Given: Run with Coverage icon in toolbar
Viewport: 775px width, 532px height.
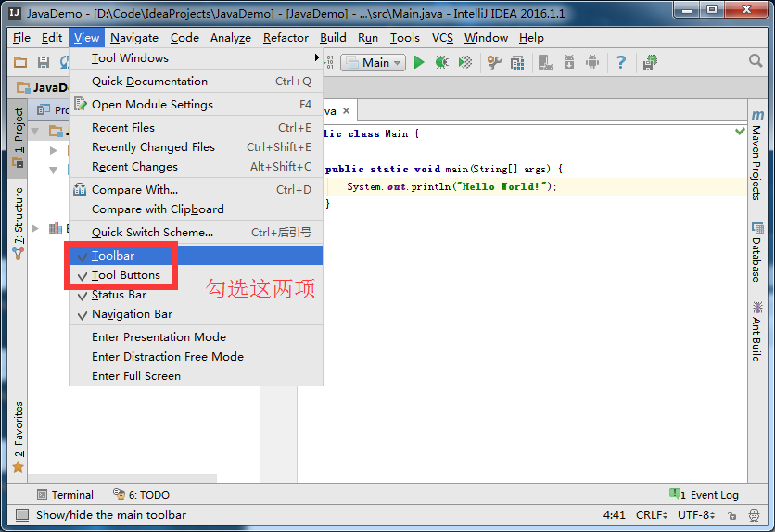Looking at the screenshot, I should 465,62.
